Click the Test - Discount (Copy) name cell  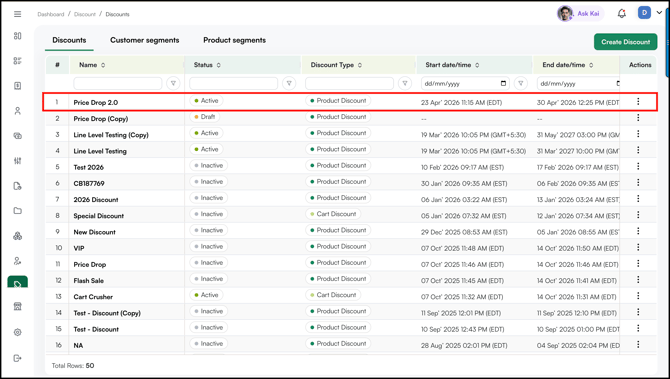click(x=107, y=313)
